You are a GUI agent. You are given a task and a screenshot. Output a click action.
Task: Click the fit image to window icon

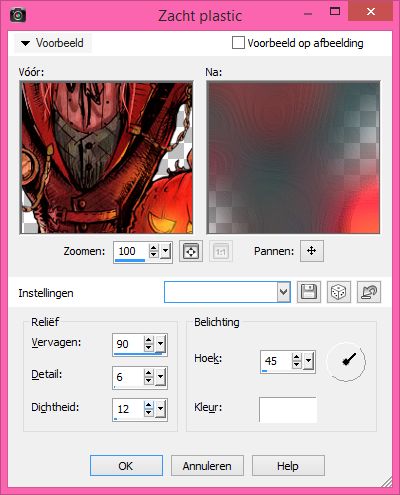coord(191,251)
